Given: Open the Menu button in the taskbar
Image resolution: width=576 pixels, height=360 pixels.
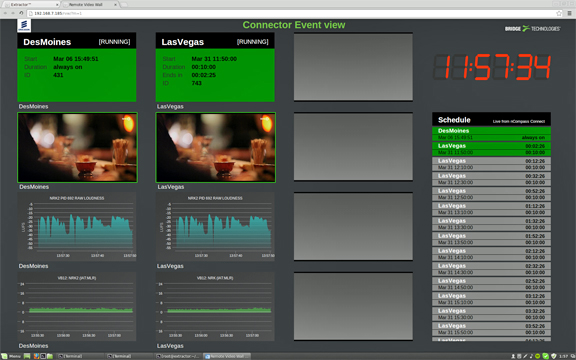Looking at the screenshot, I should point(11,356).
